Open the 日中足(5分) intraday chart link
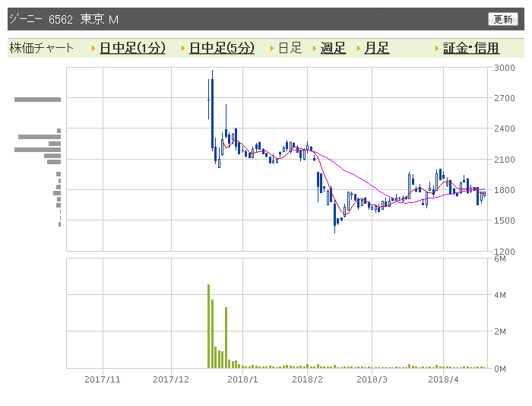This screenshot has width=532, height=406. [x=222, y=48]
